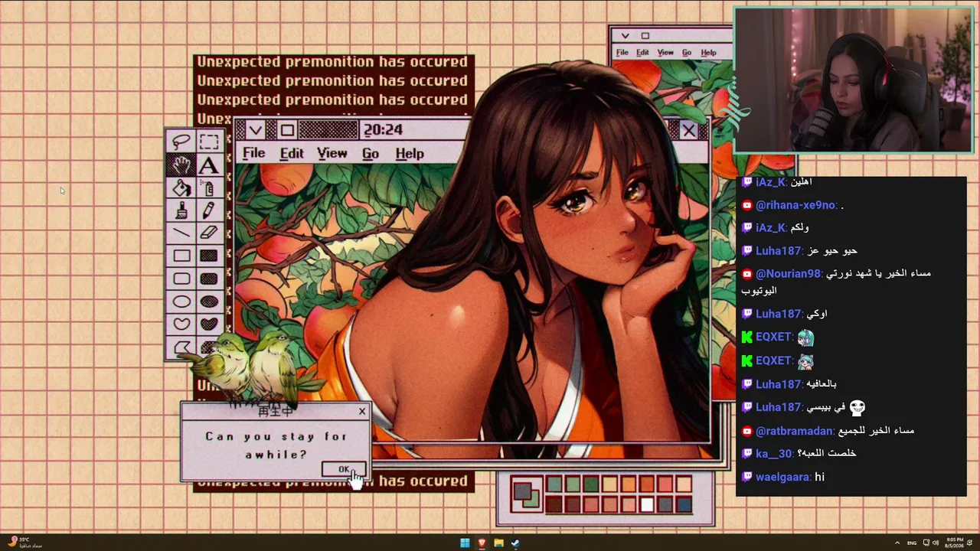Select the hollow oval shape tool
This screenshot has width=980, height=551.
pos(181,302)
